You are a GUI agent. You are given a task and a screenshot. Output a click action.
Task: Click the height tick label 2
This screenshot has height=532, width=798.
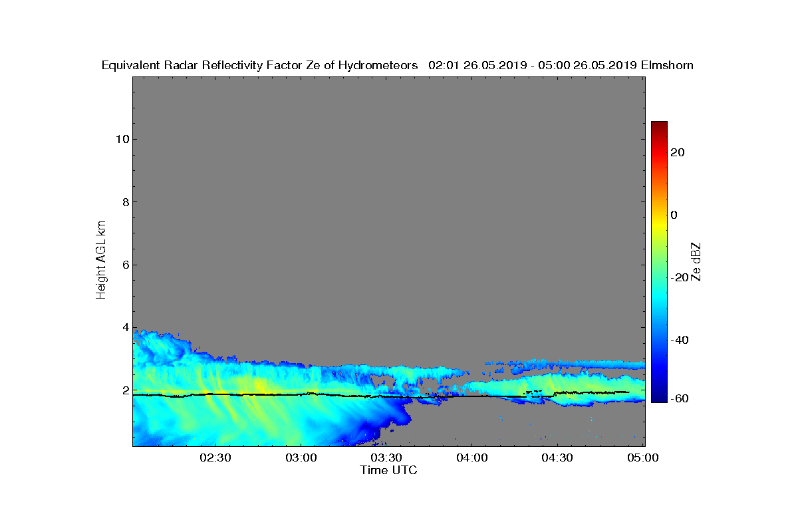point(125,390)
